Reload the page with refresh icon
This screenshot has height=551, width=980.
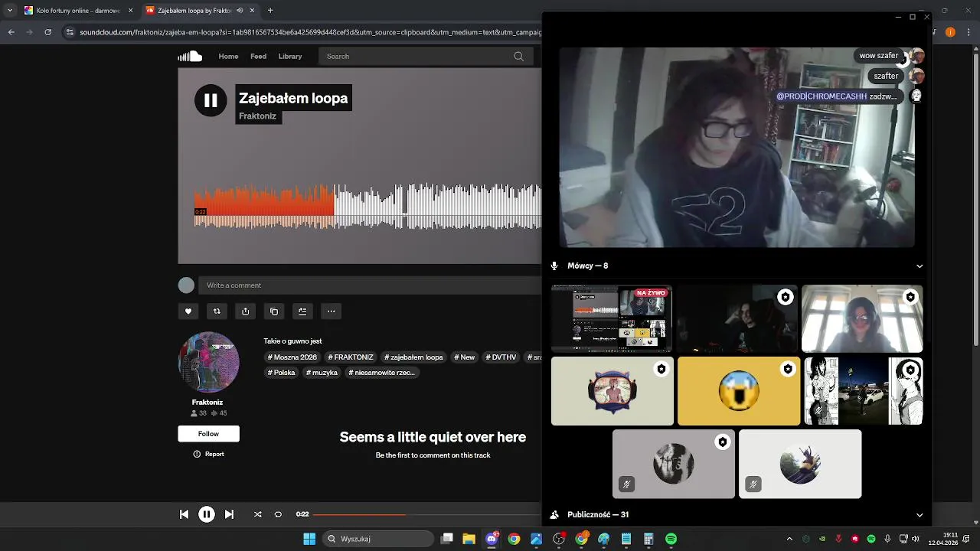tap(47, 32)
